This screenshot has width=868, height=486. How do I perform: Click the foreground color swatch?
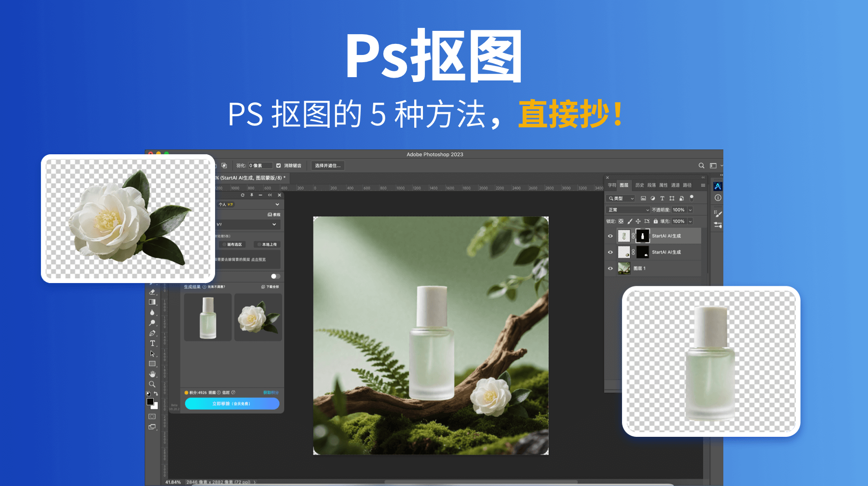click(150, 402)
